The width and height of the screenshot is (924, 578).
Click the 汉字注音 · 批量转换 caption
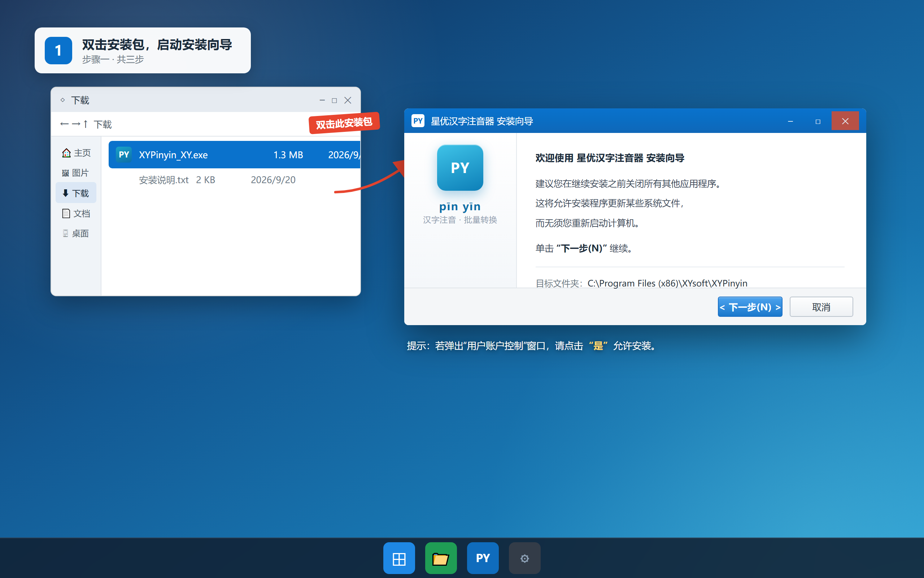(460, 220)
